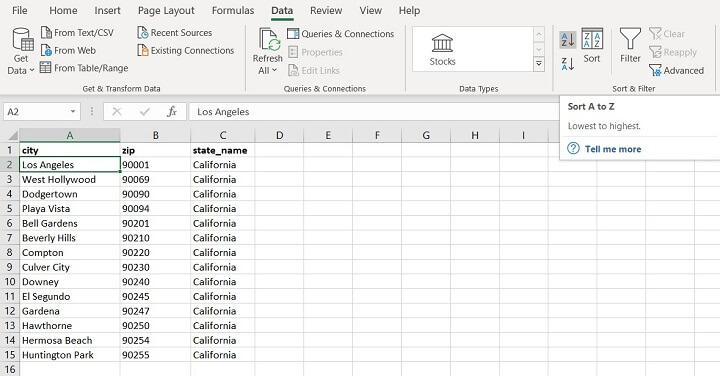Select the West Hollywood cell
The width and height of the screenshot is (720, 376).
pos(70,180)
